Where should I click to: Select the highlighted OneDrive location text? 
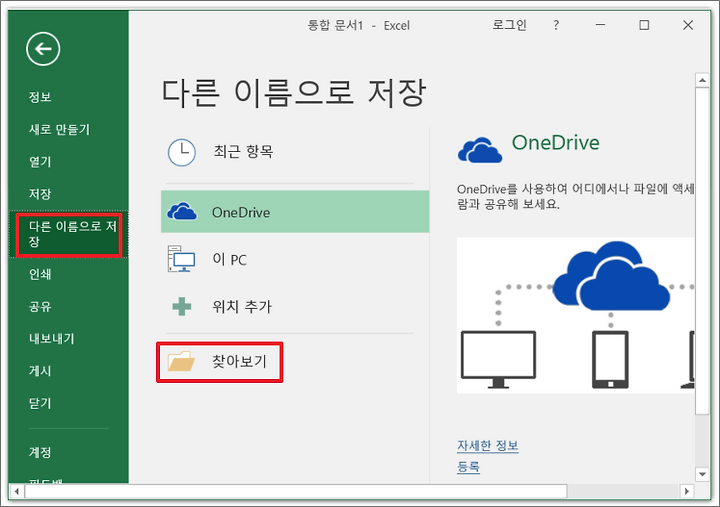[x=241, y=213]
